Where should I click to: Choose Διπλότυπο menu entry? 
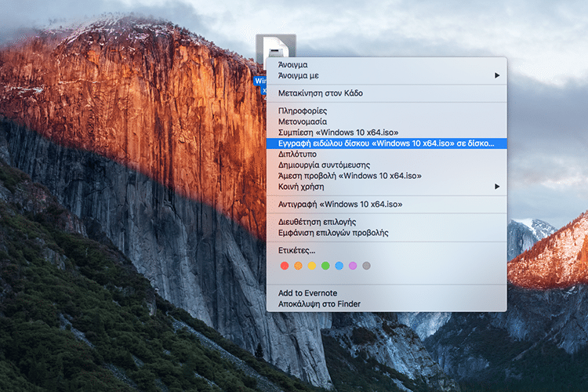(387, 154)
